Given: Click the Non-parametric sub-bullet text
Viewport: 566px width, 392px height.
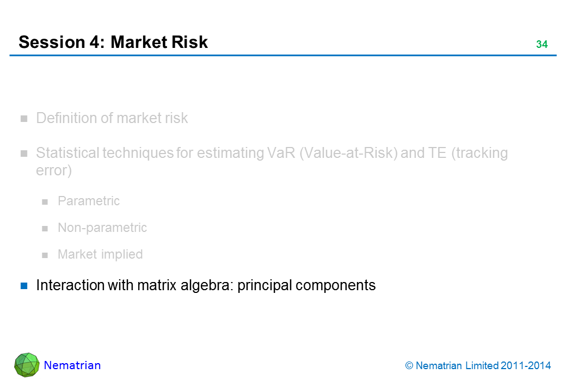Looking at the screenshot, I should tap(102, 228).
